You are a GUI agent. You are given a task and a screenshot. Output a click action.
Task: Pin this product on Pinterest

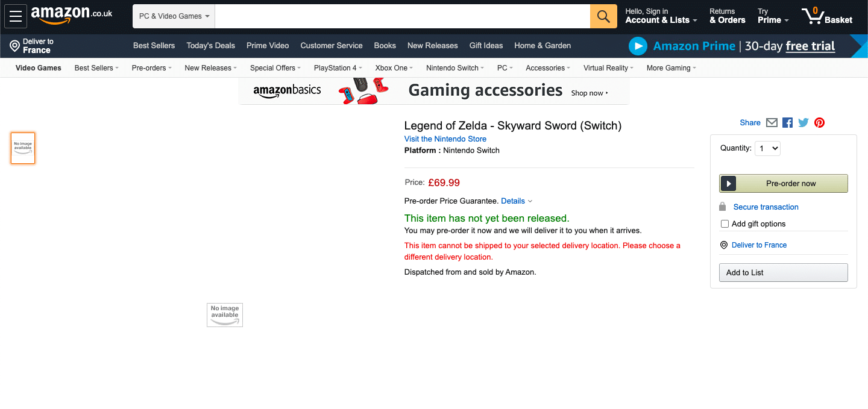(819, 123)
